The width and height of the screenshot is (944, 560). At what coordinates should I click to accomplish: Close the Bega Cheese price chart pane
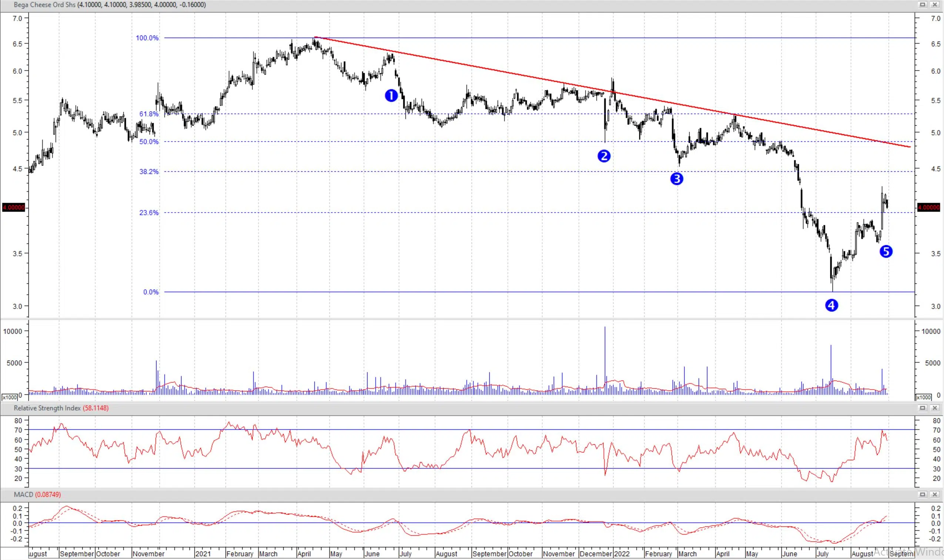(x=934, y=4)
